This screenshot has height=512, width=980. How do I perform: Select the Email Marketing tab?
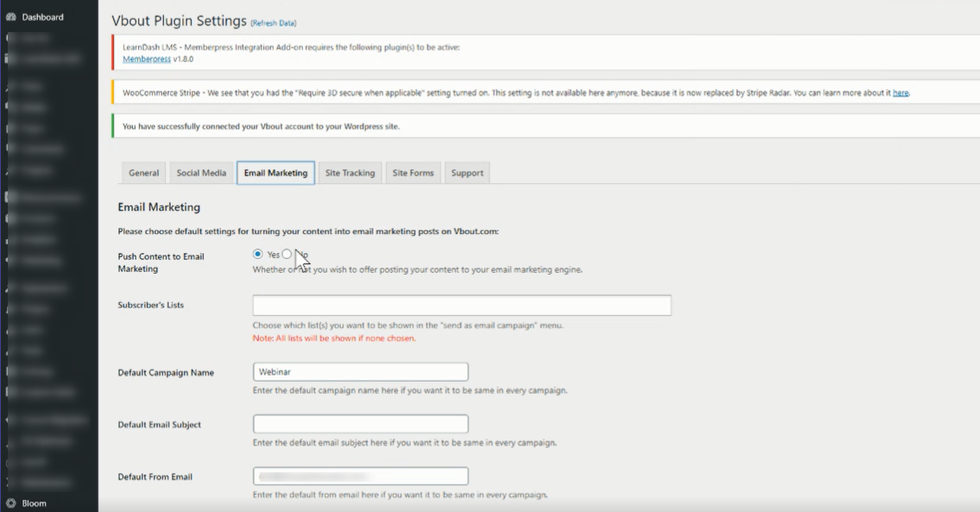pyautogui.click(x=275, y=174)
